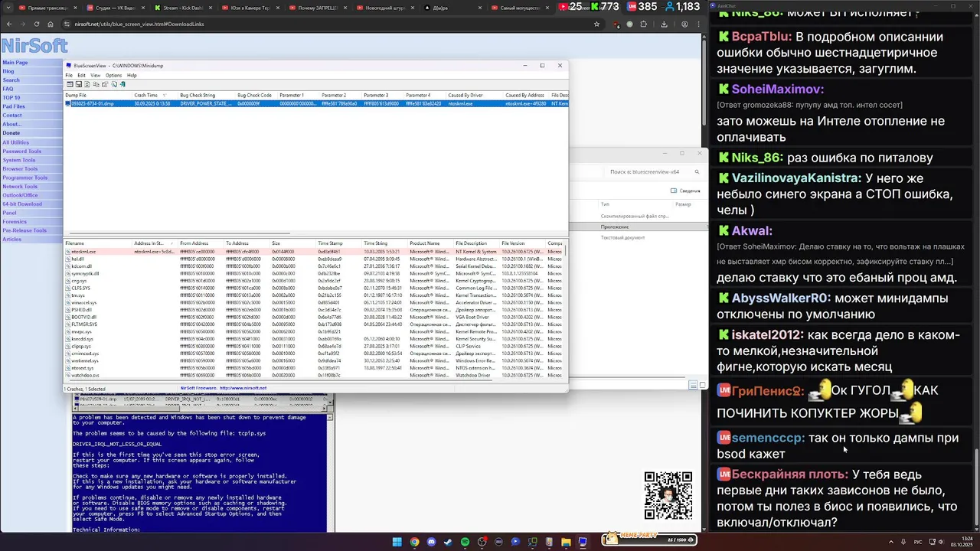The image size is (980, 551).
Task: Open the browser Extensions puzzle icon
Action: click(644, 24)
